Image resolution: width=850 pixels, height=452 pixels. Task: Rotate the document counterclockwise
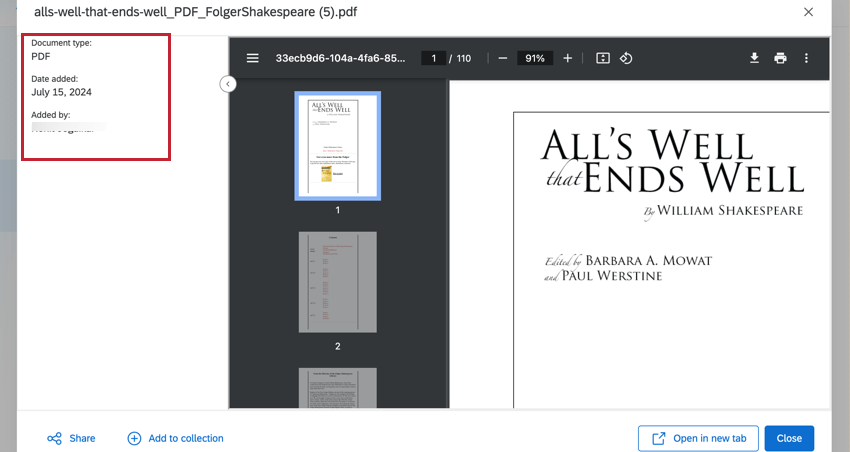626,58
